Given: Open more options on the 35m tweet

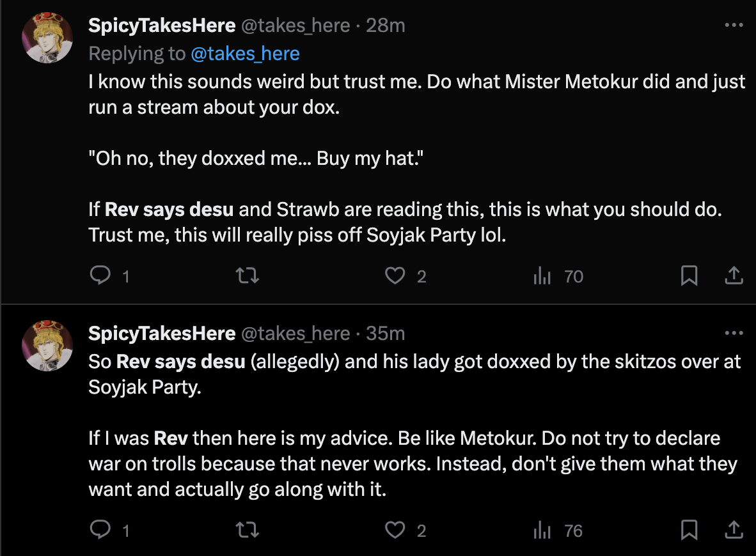Looking at the screenshot, I should click(x=733, y=333).
